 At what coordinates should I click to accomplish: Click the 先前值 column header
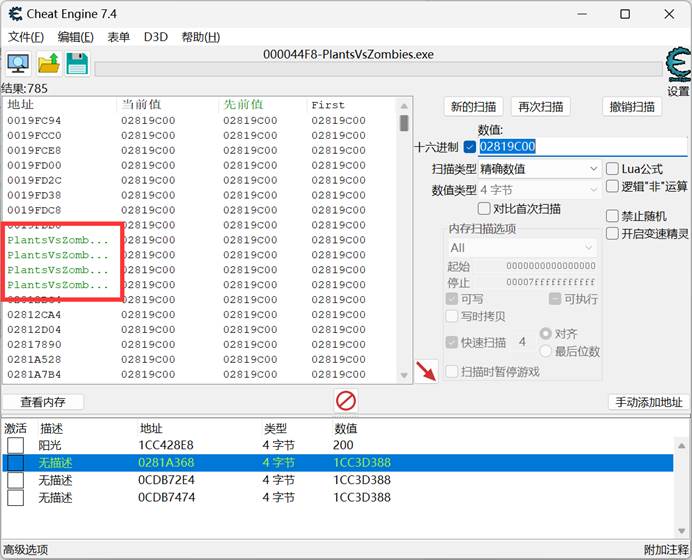(x=243, y=105)
